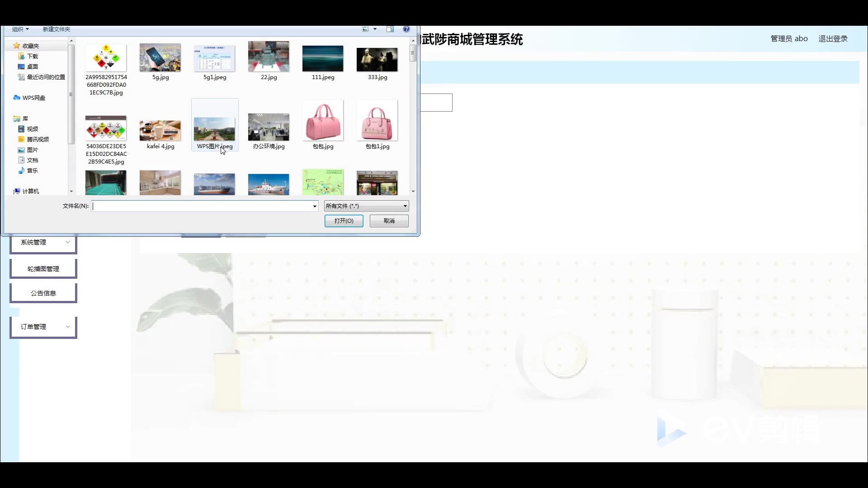Open the WPS网盘 cloud location

[x=33, y=98]
